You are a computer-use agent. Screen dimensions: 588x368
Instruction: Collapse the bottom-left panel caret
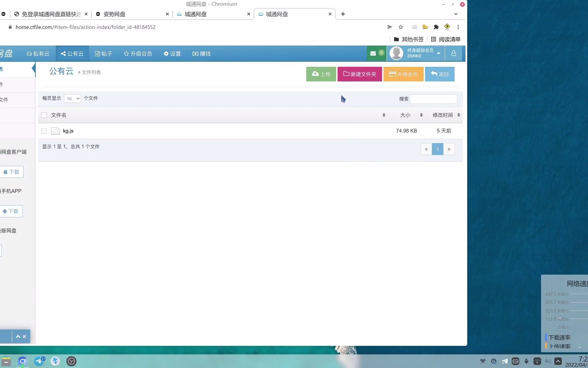(x=18, y=337)
